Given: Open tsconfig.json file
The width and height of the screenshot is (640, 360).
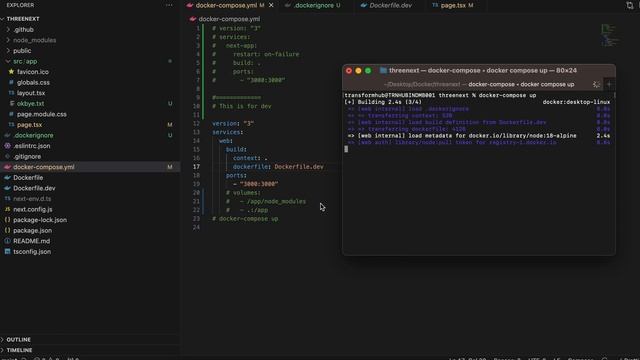Looking at the screenshot, I should click(x=32, y=252).
